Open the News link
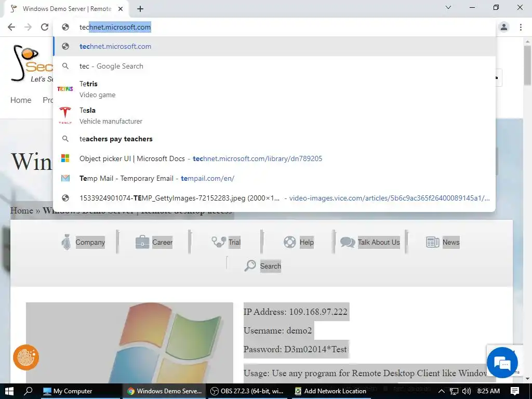Viewport: 532px width, 399px height. click(451, 242)
